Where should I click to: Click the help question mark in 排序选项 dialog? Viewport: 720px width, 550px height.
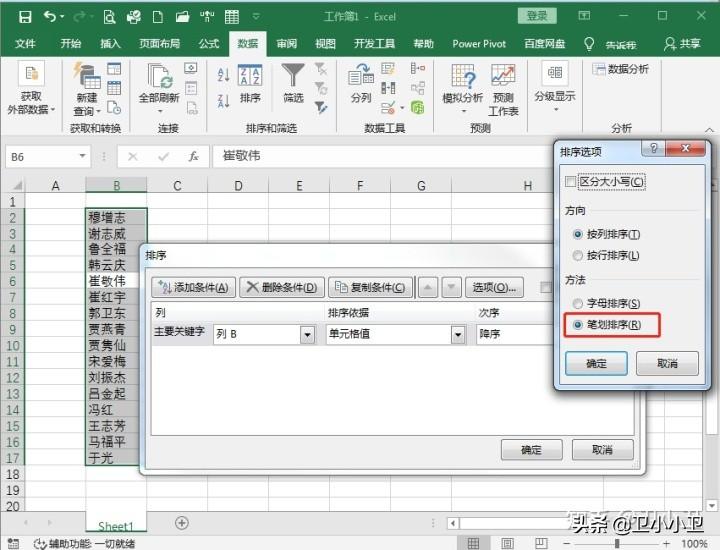click(653, 148)
